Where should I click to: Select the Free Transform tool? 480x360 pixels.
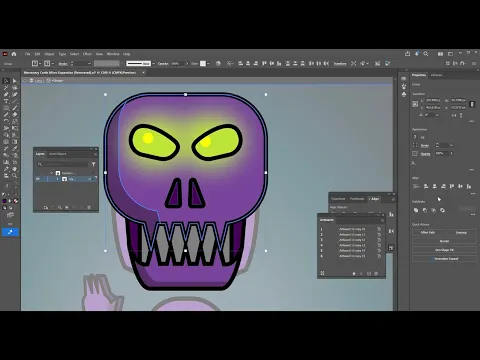tap(15, 128)
